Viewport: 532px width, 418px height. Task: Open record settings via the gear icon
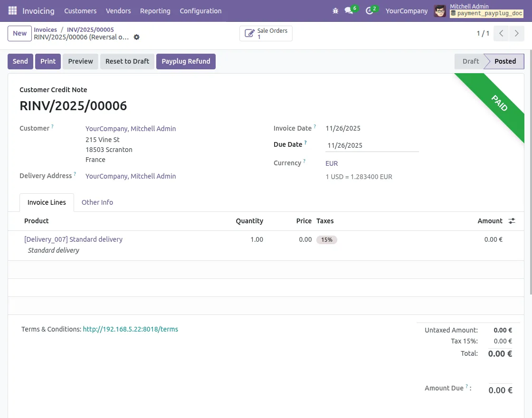(x=136, y=37)
